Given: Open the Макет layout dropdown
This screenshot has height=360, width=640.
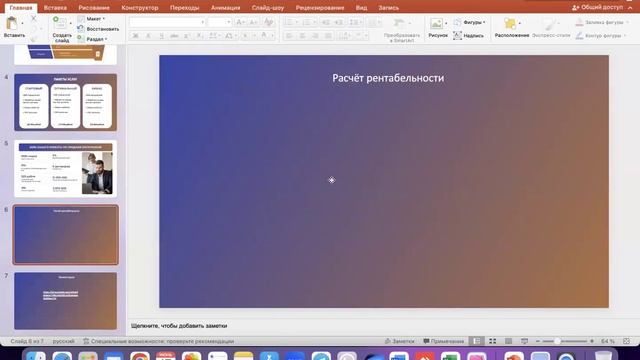Looking at the screenshot, I should point(91,19).
